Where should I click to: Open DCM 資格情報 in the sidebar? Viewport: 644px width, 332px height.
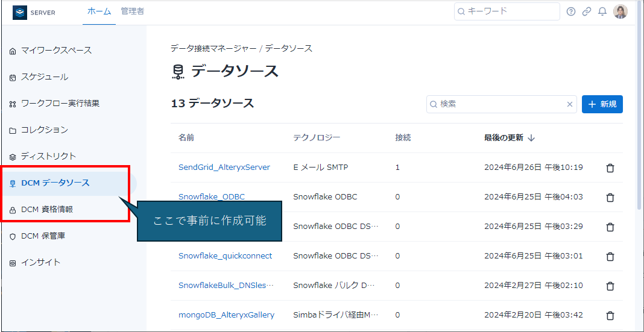point(47,210)
